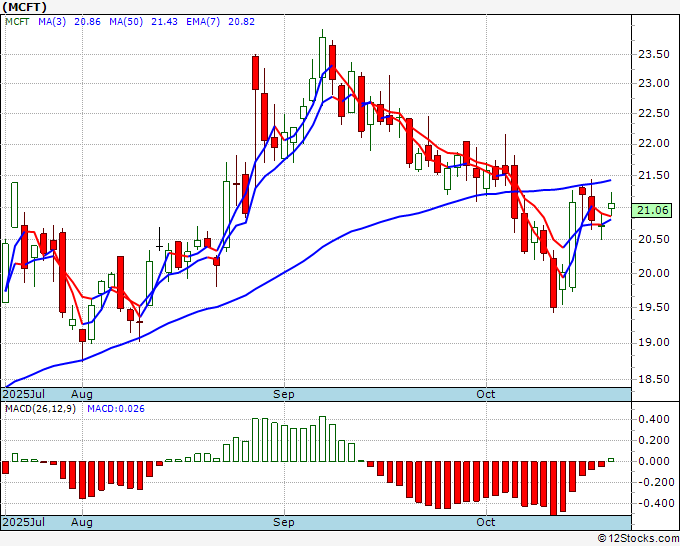
Task: Click the 0.000 MACD axis label
Action: tap(654, 461)
